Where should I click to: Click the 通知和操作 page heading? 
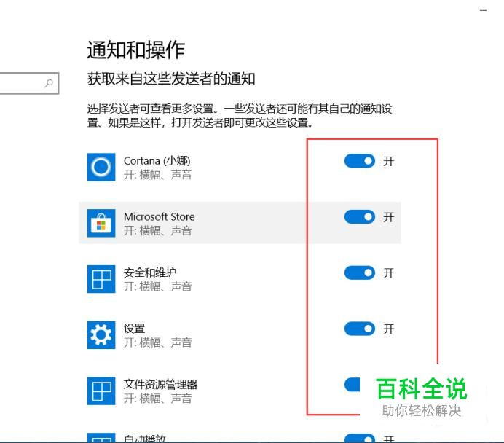pyautogui.click(x=136, y=50)
